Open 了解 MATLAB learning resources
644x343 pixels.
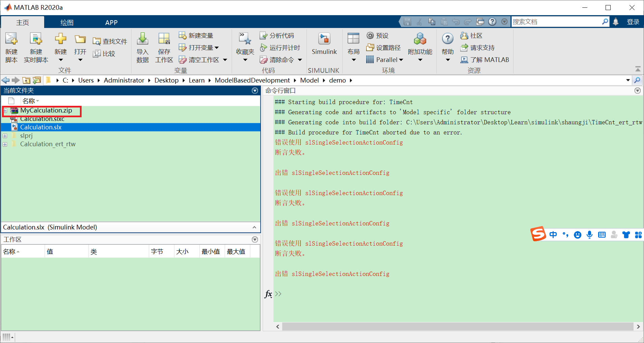click(x=485, y=60)
